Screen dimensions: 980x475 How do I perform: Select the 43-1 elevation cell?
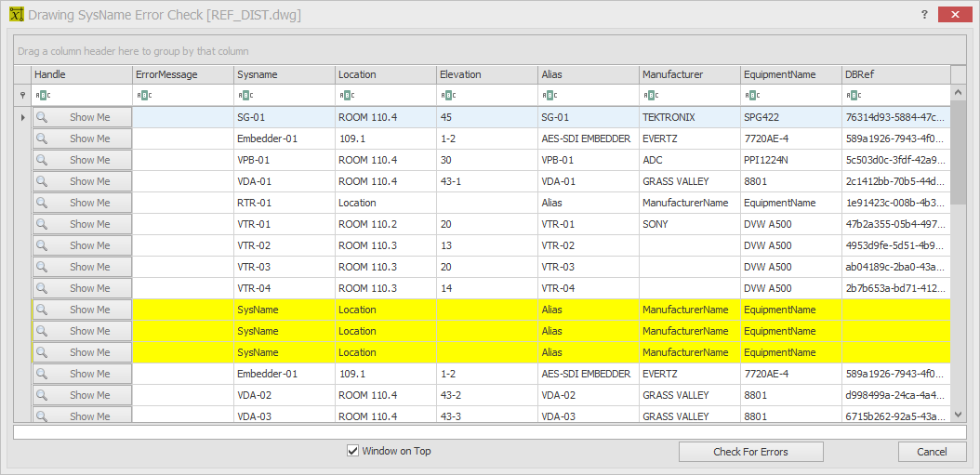point(487,181)
